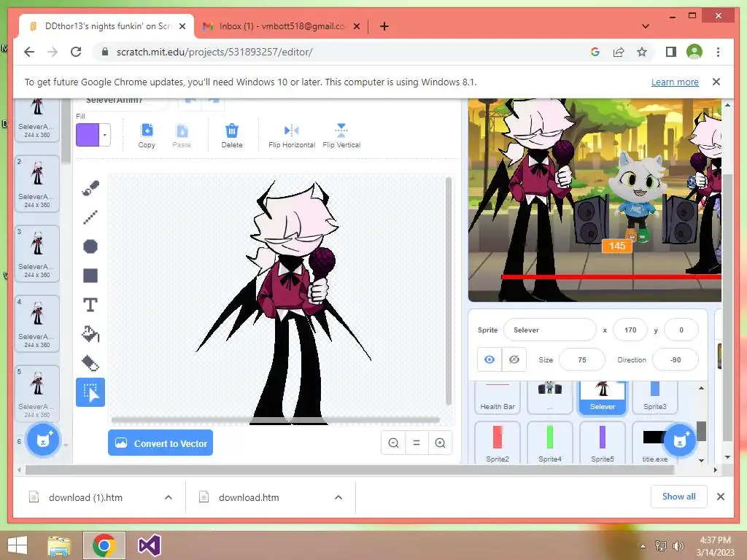Select costume 4 thumbnail
The image size is (747, 560).
37,323
